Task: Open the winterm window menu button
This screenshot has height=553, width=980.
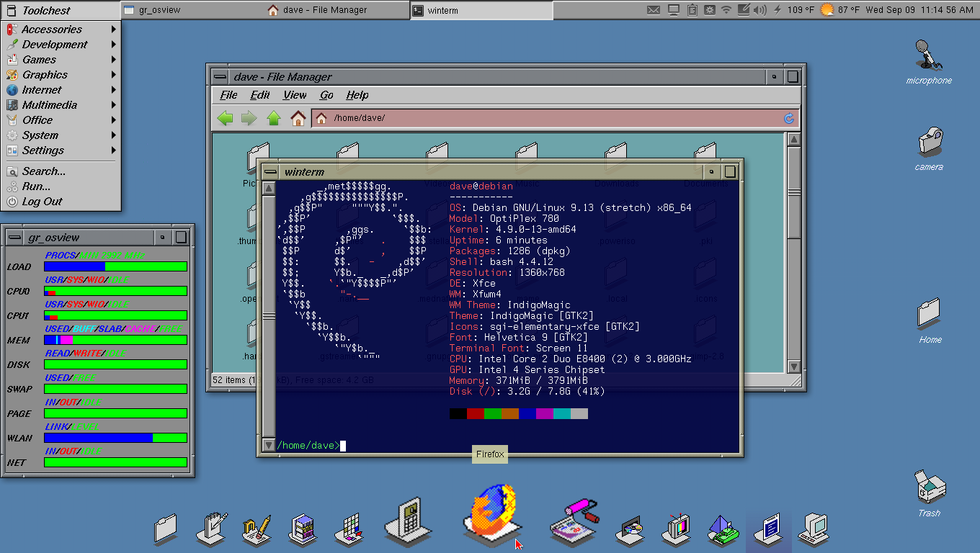Action: tap(270, 171)
